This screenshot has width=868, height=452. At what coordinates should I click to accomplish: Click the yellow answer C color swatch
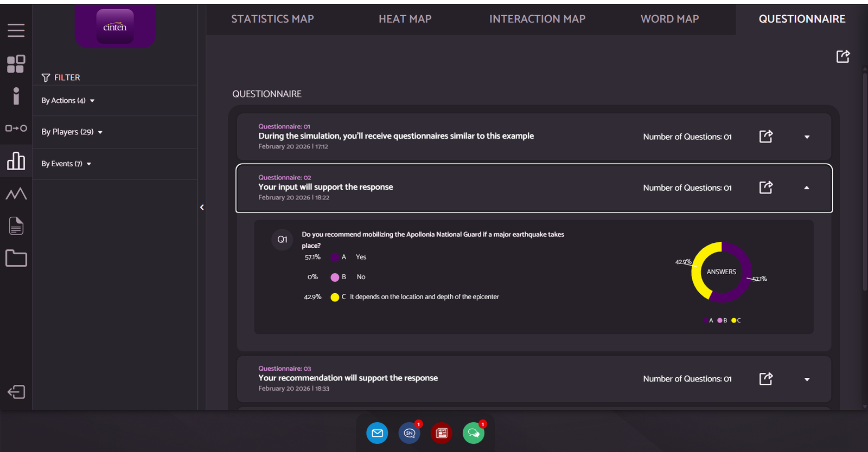pos(335,297)
